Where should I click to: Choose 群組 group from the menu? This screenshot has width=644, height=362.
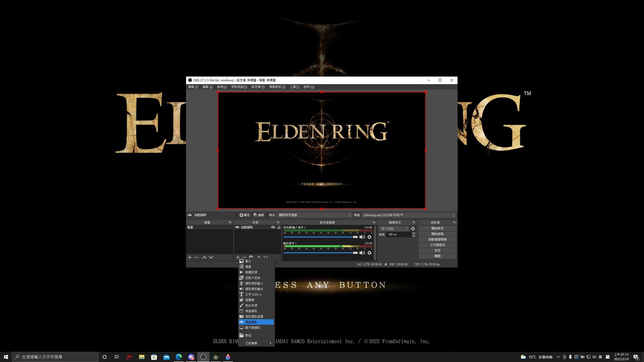tap(257, 336)
